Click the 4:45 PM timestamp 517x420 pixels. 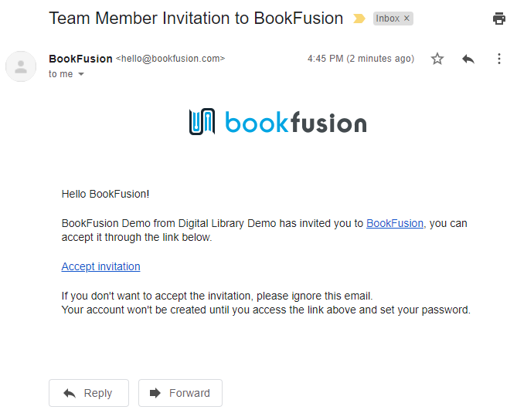(x=361, y=59)
